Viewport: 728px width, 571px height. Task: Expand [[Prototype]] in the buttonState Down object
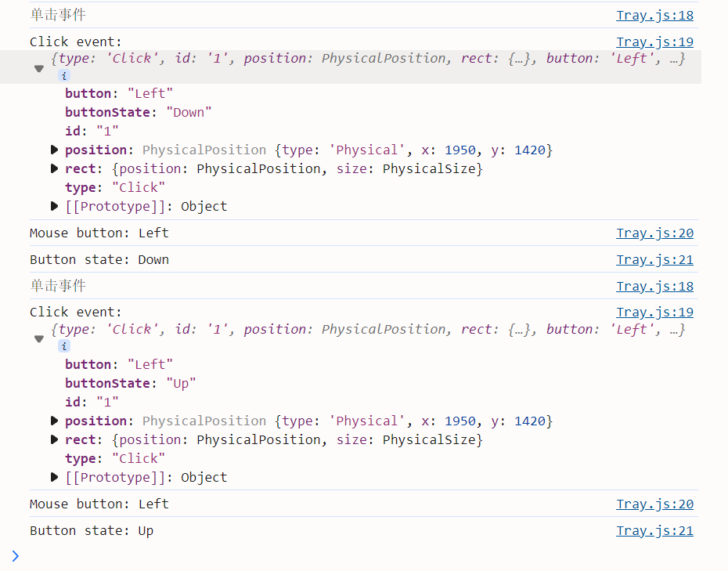click(54, 206)
